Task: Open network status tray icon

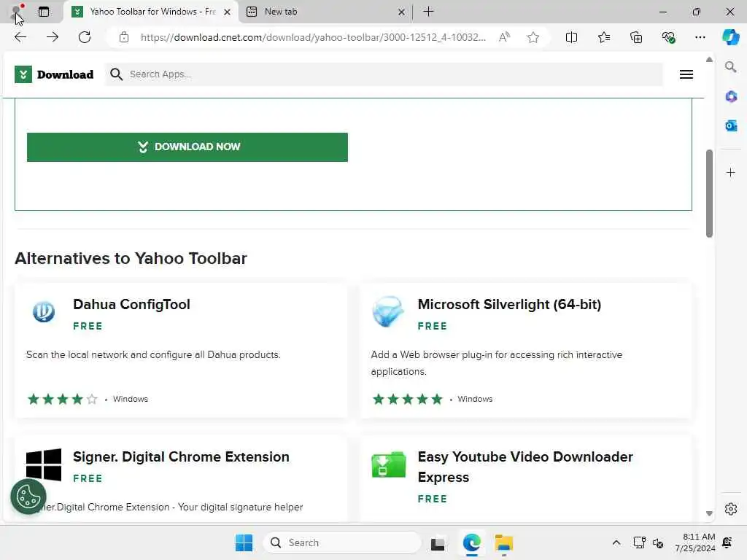Action: (x=639, y=542)
